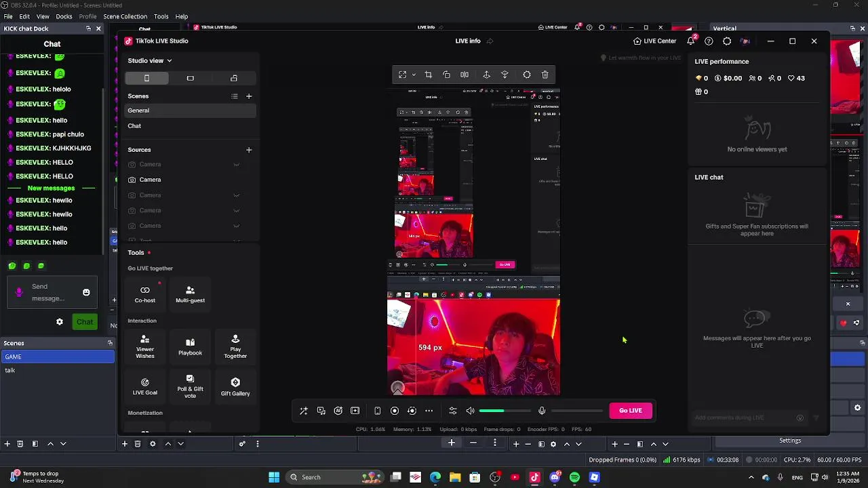Mute the microphone icon
This screenshot has width=868, height=488.
542,411
